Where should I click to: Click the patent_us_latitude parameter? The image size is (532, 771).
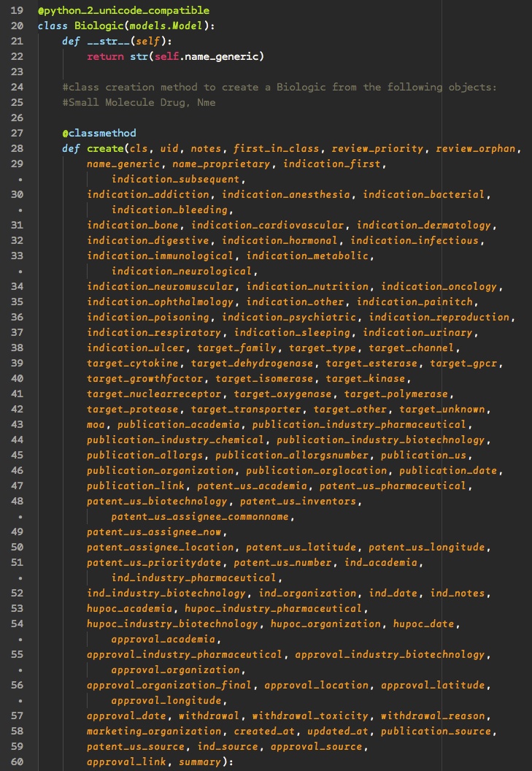coord(301,547)
